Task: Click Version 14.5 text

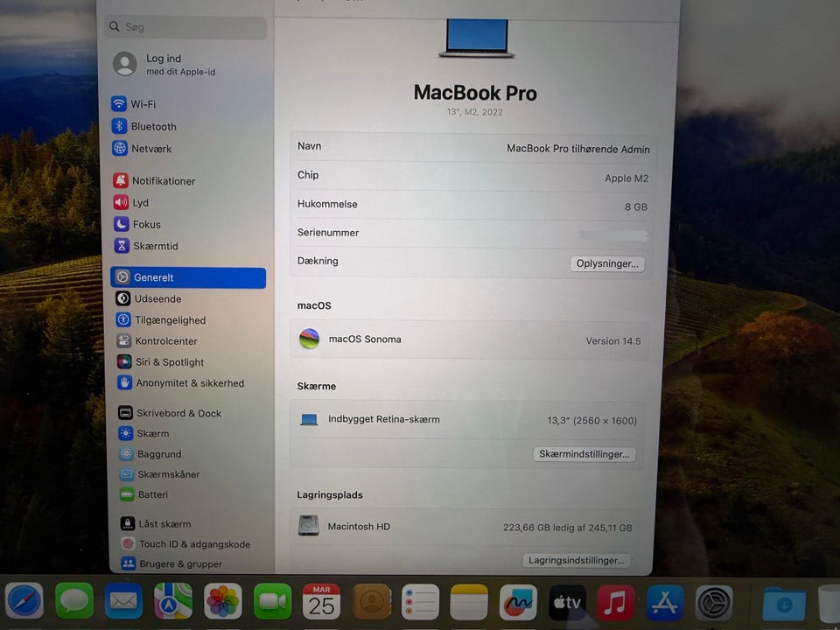Action: 612,341
